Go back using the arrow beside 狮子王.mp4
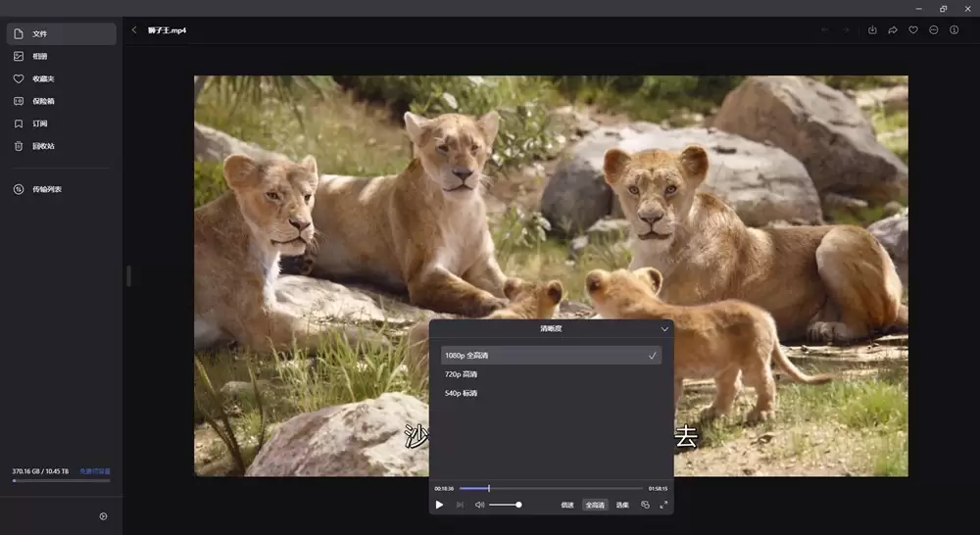The image size is (980, 535). (x=133, y=30)
